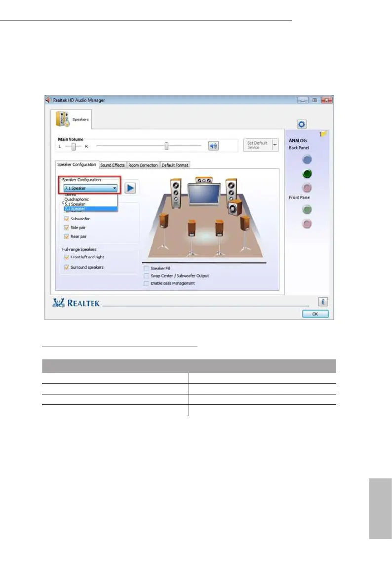Screen dimensions: 392x588
Task: Choose highlighted 7.1 Speaker list entry
Action: [x=90, y=208]
